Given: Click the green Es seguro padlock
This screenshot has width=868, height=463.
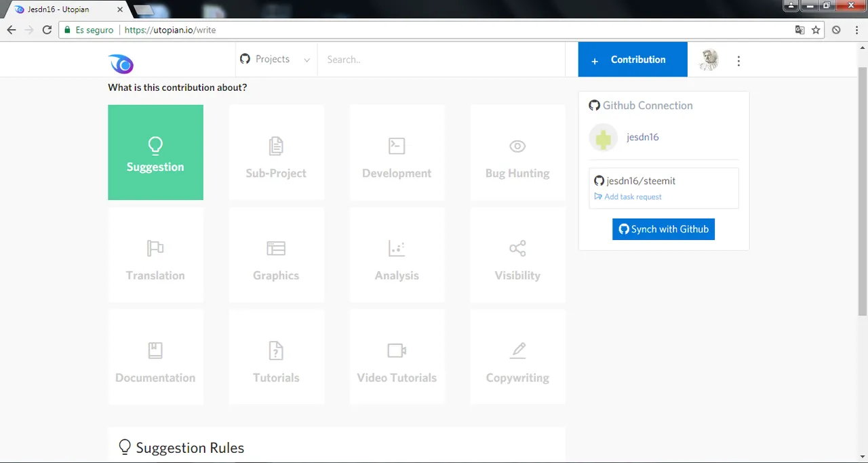Looking at the screenshot, I should click(67, 30).
